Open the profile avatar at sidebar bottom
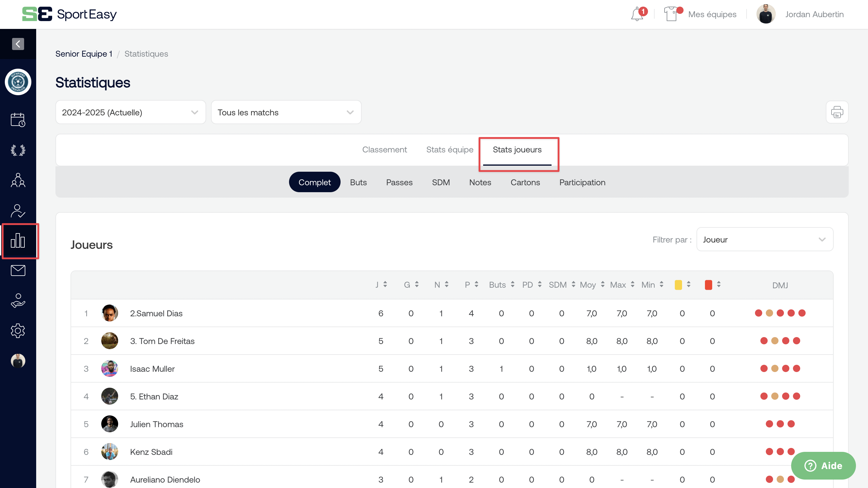 click(18, 361)
